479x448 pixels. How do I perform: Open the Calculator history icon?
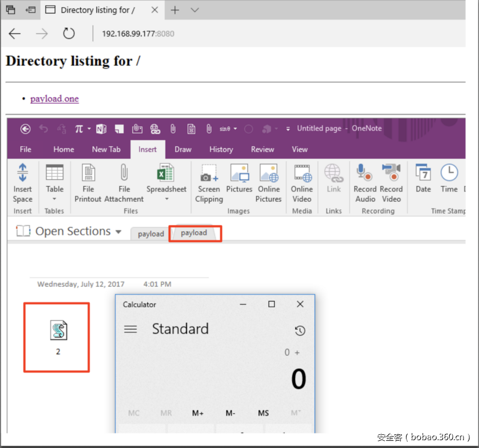click(x=300, y=331)
